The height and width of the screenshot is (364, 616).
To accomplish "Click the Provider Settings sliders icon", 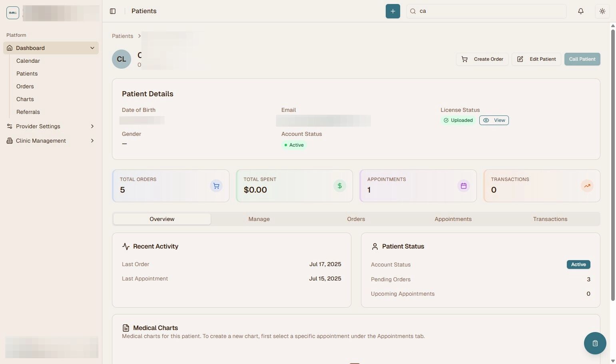I will [x=10, y=126].
